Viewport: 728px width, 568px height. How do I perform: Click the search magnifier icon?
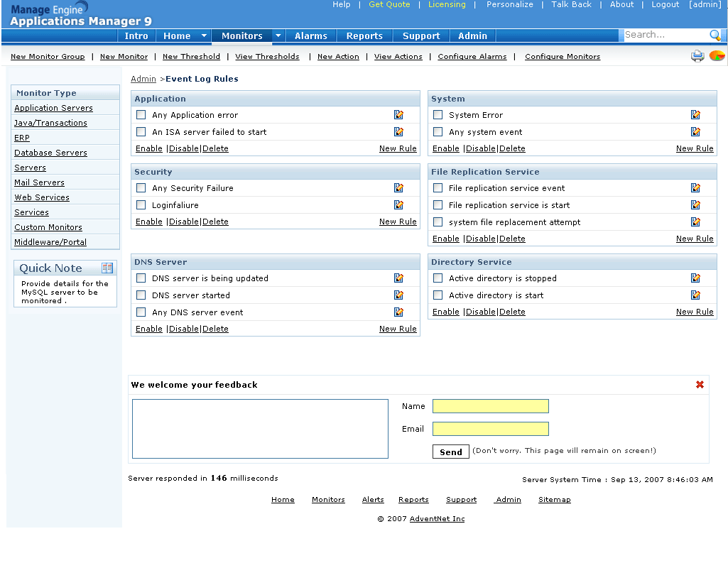(x=715, y=35)
